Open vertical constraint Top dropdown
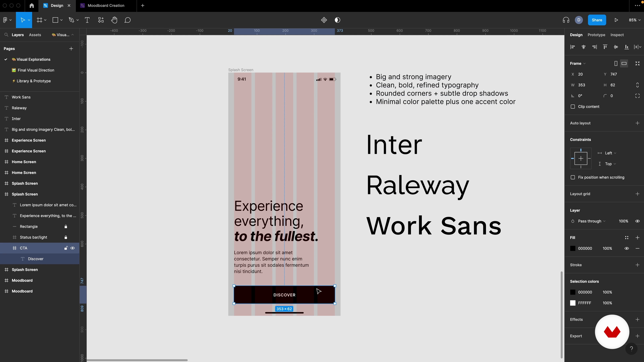The image size is (644, 362). [610, 164]
